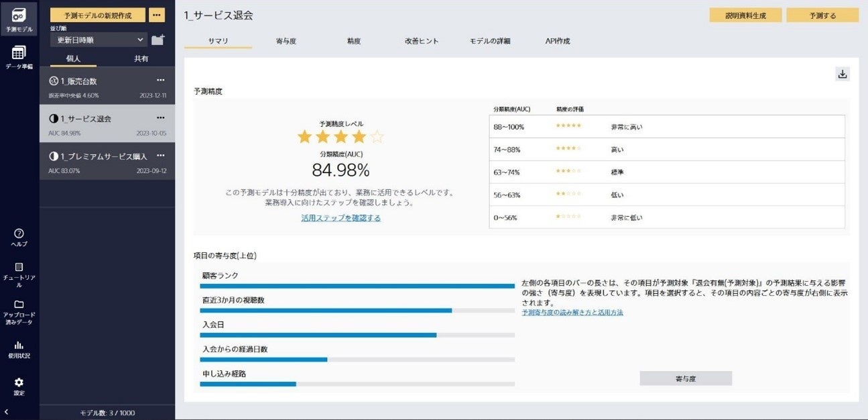This screenshot has width=868, height=420.
Task: Open more options next to 予測モデルの新規作成
Action: click(x=156, y=15)
